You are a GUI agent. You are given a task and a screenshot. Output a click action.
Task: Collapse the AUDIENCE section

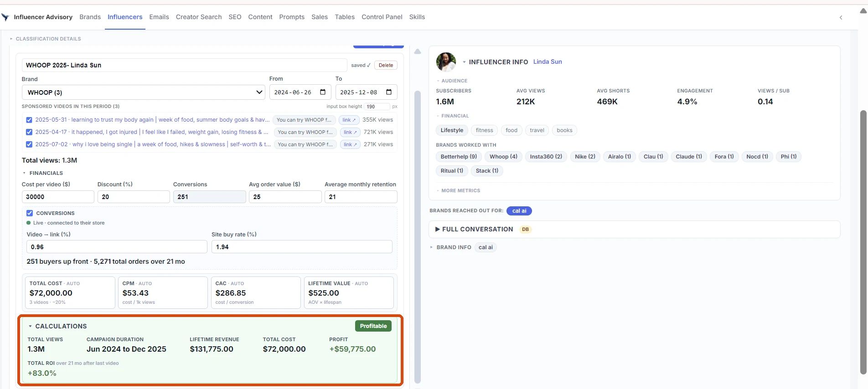tap(452, 81)
